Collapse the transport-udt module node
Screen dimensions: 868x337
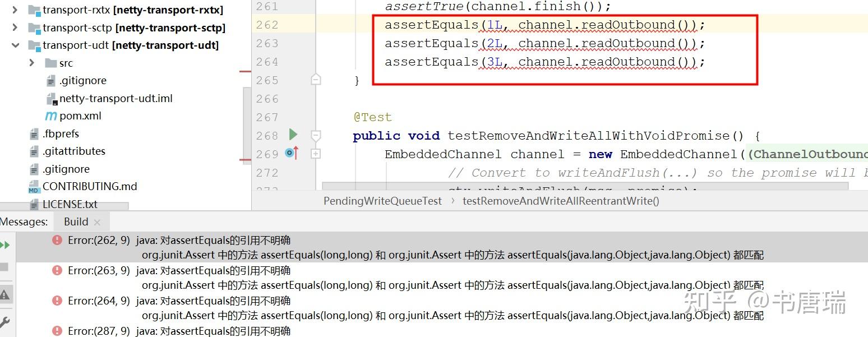15,45
